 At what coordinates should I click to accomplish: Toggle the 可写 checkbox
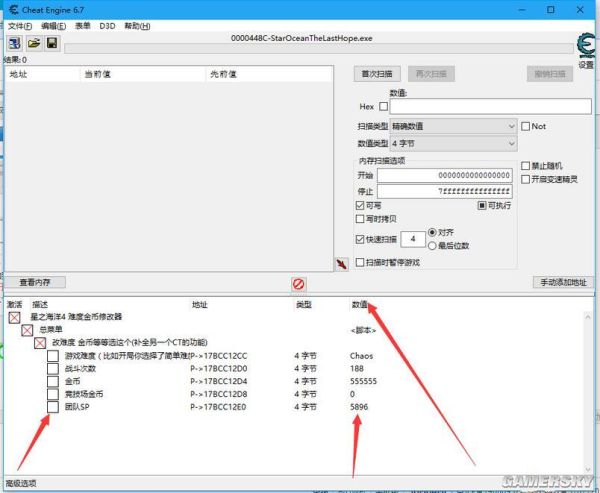[360, 206]
